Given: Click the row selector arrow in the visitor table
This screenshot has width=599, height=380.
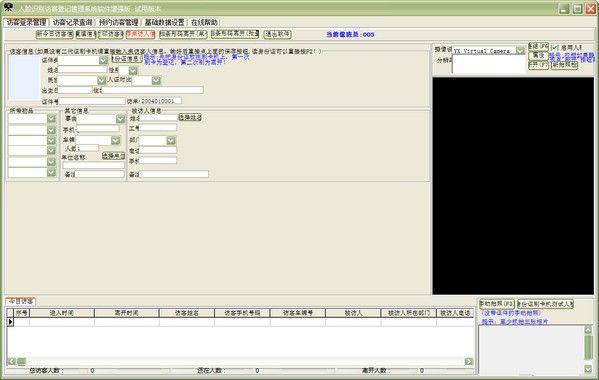Looking at the screenshot, I should (10, 322).
